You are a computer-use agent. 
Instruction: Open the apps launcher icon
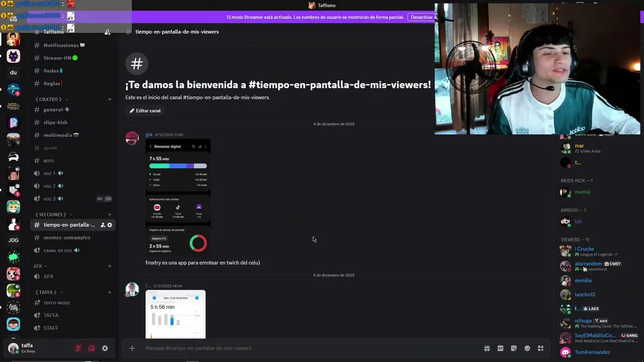click(540, 348)
